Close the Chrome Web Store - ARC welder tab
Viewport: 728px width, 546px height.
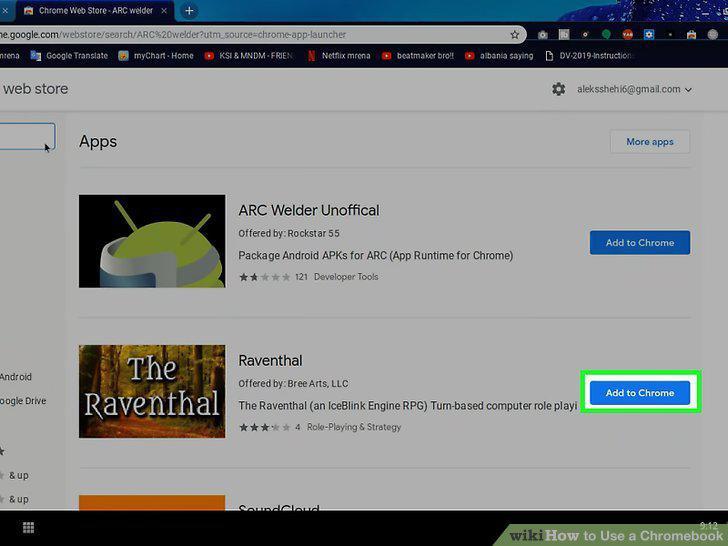tap(164, 11)
